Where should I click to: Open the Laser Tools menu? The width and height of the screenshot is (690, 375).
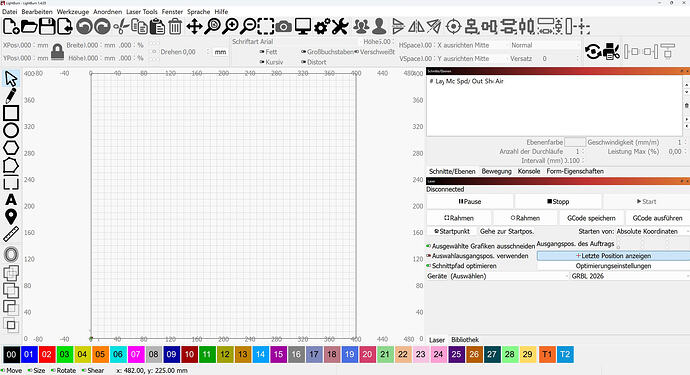pos(142,11)
